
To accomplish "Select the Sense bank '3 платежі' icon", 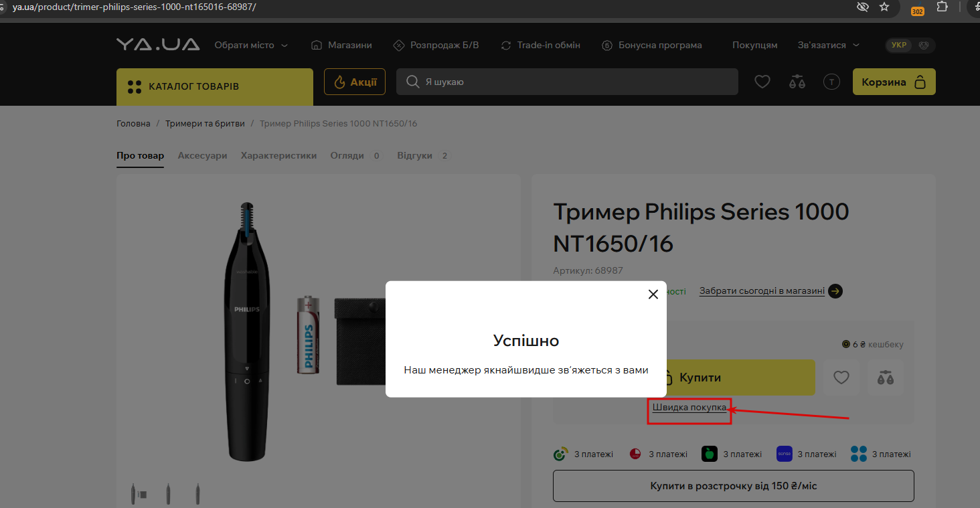I will [784, 454].
